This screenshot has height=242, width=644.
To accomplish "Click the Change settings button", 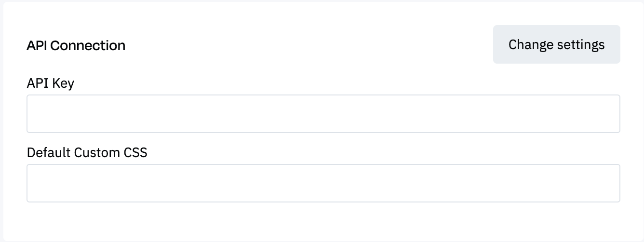I will tap(556, 44).
